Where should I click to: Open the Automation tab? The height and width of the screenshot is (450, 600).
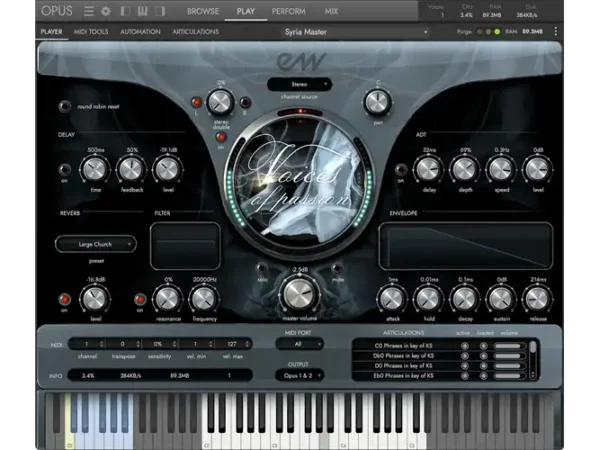click(140, 32)
